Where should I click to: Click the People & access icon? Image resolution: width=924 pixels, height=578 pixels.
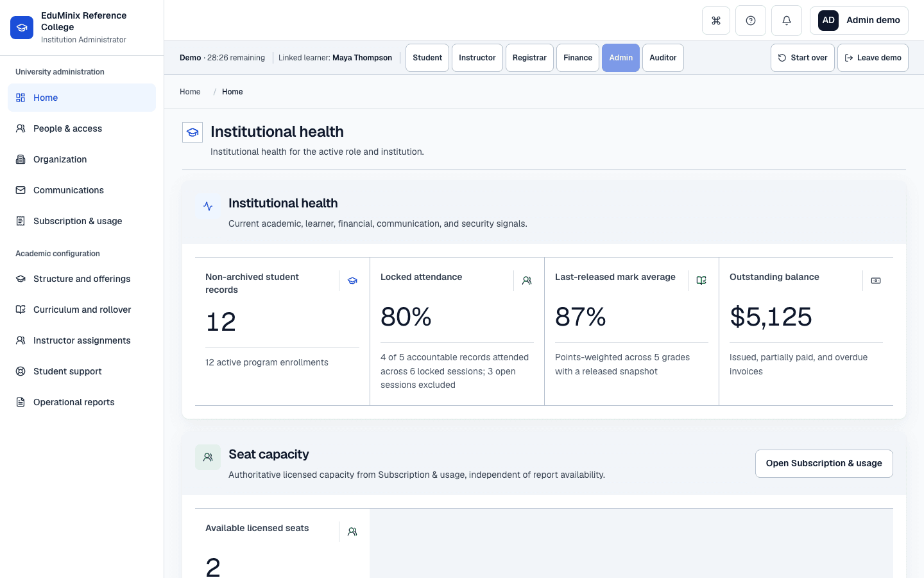21,128
